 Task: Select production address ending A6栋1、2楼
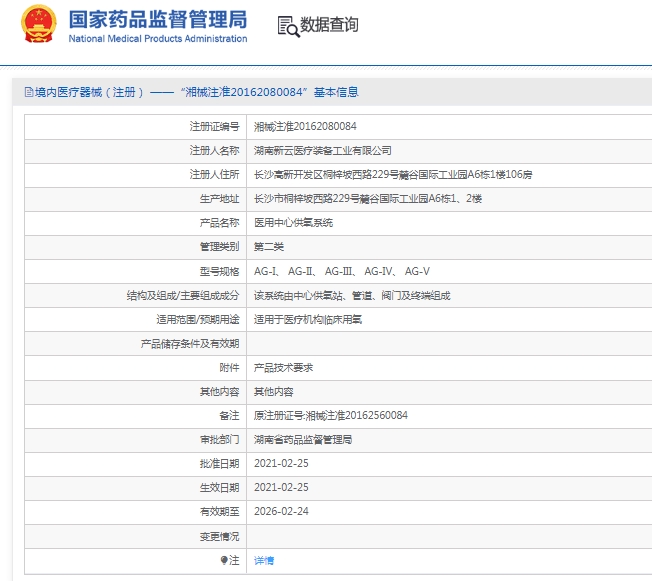click(368, 199)
